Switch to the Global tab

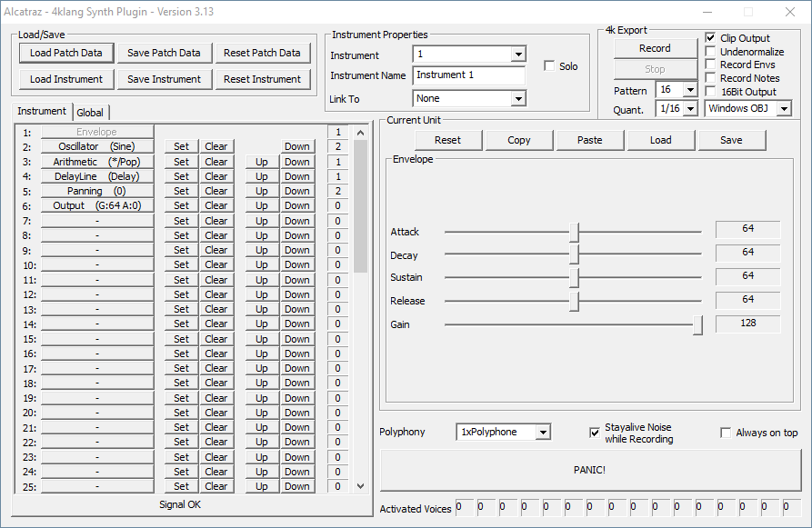(90, 113)
